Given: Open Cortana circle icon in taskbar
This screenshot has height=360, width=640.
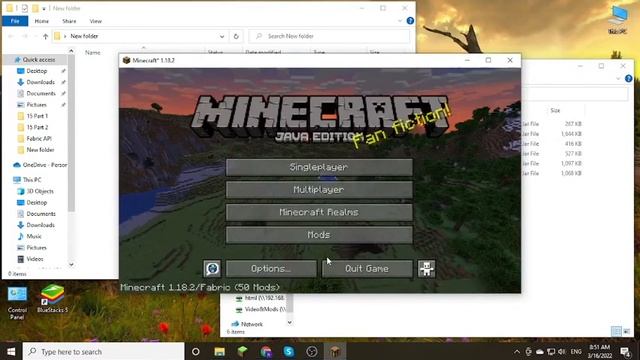Looking at the screenshot, I should (196, 351).
